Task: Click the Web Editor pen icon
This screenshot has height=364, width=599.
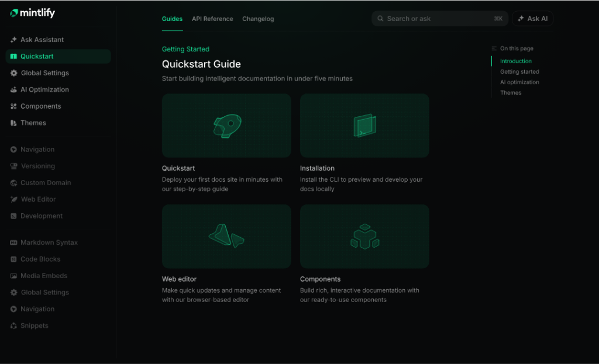Action: click(x=13, y=199)
